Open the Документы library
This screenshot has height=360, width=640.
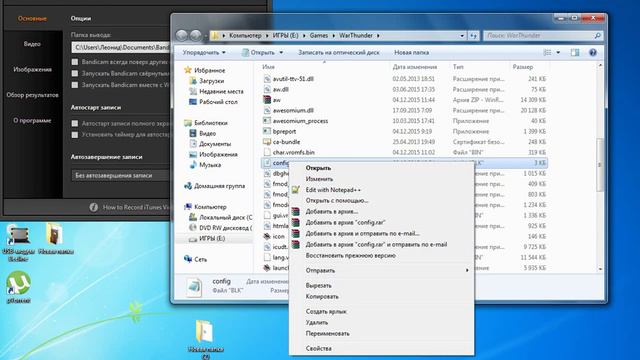point(215,144)
